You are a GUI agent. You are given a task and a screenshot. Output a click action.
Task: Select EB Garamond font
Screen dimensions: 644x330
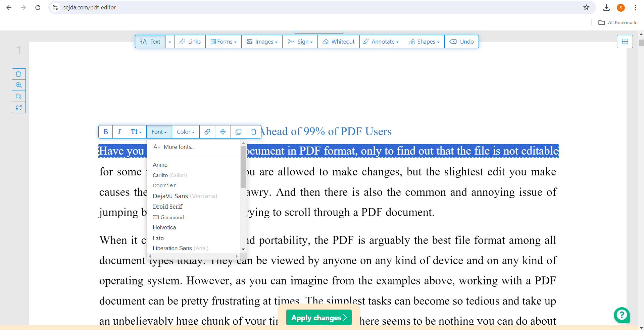168,217
